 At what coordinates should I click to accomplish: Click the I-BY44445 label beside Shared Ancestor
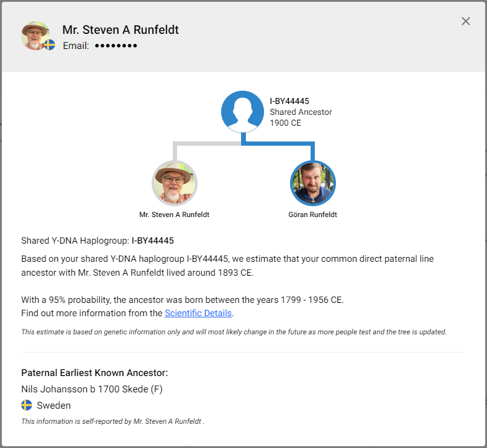(289, 102)
